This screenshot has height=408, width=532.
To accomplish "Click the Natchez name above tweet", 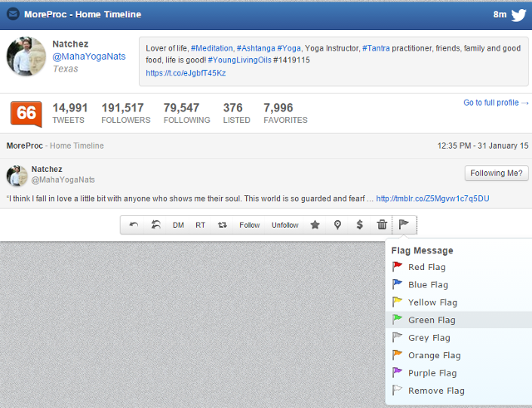I will [x=47, y=170].
